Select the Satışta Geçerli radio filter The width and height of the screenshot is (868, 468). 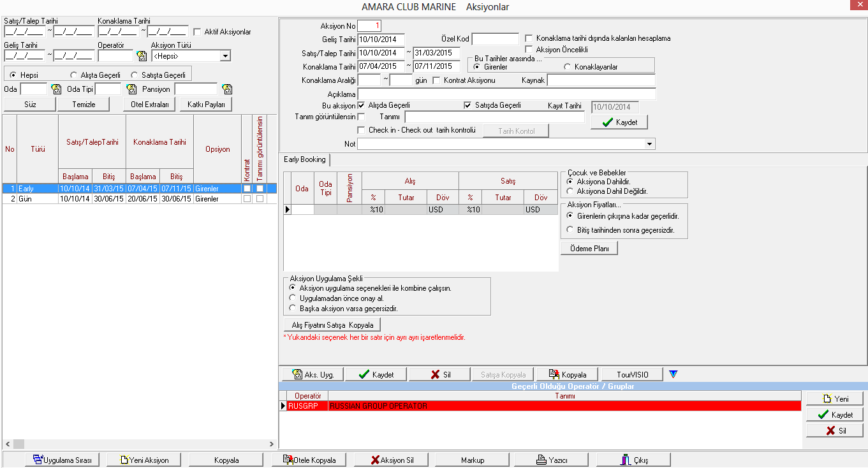click(135, 75)
